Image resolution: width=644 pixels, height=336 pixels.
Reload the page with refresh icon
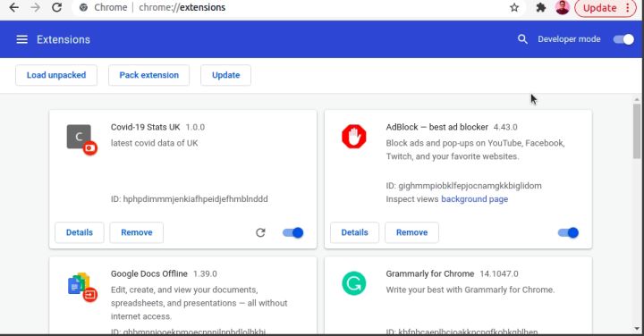(x=56, y=7)
